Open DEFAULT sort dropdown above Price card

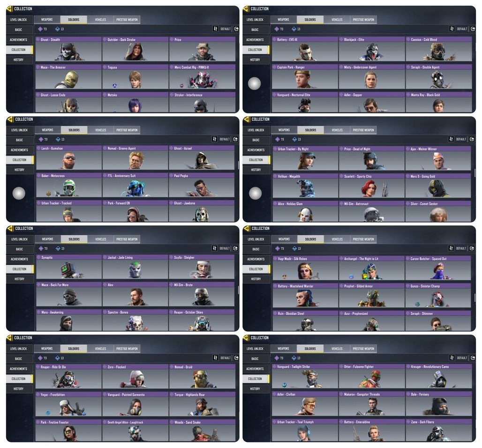[x=226, y=29]
